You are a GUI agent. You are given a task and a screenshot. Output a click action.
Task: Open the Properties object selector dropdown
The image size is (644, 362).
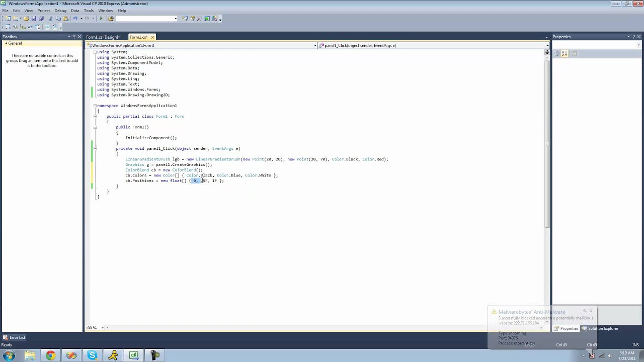point(639,45)
